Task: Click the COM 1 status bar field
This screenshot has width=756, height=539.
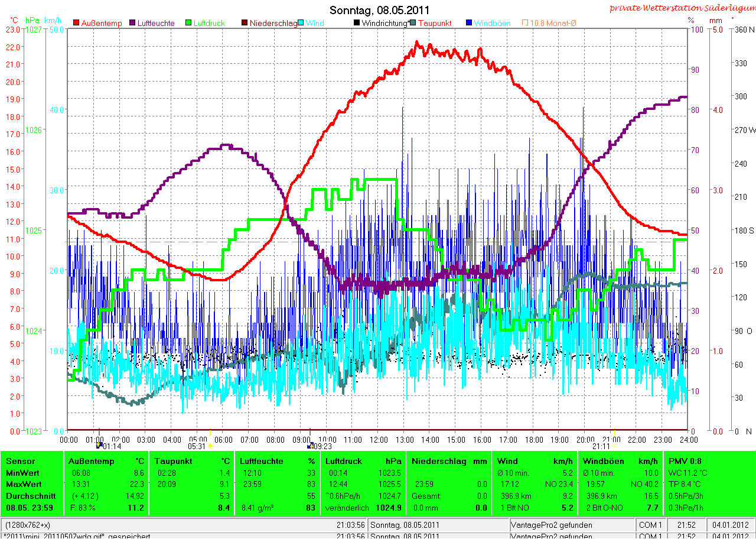Action: [x=652, y=525]
